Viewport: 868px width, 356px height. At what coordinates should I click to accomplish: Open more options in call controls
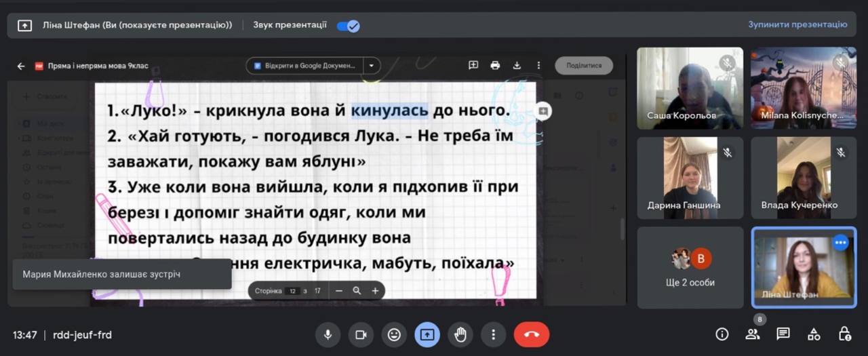click(x=494, y=334)
